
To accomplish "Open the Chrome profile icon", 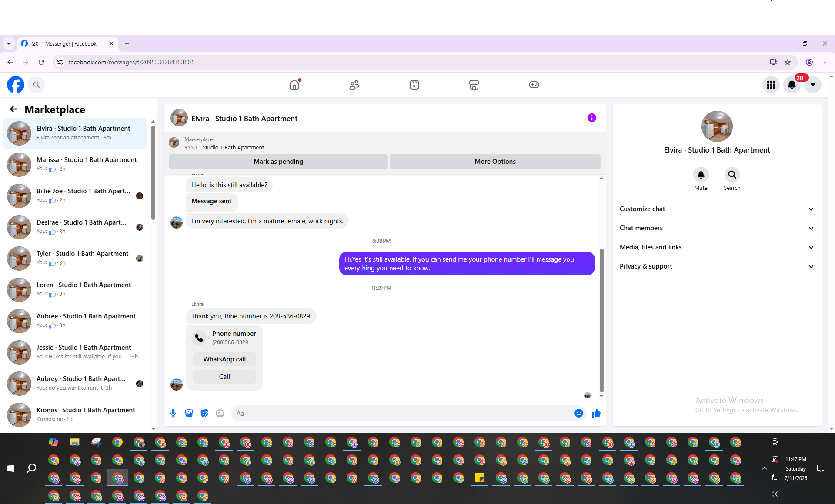I will (809, 62).
